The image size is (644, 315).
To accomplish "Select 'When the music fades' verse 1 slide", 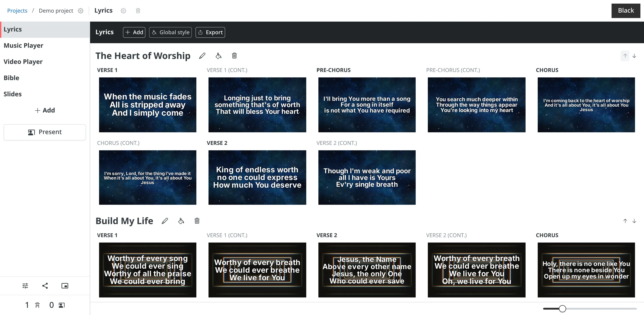I will [x=147, y=105].
